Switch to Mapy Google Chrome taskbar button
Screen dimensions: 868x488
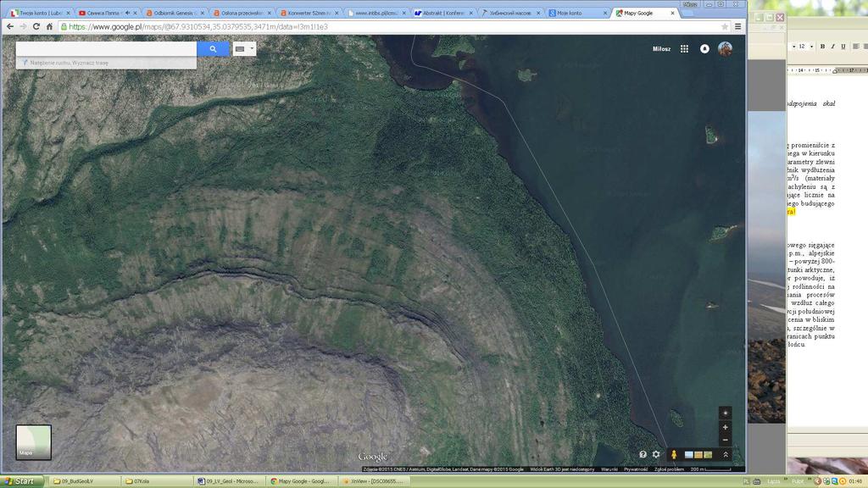pyautogui.click(x=302, y=481)
